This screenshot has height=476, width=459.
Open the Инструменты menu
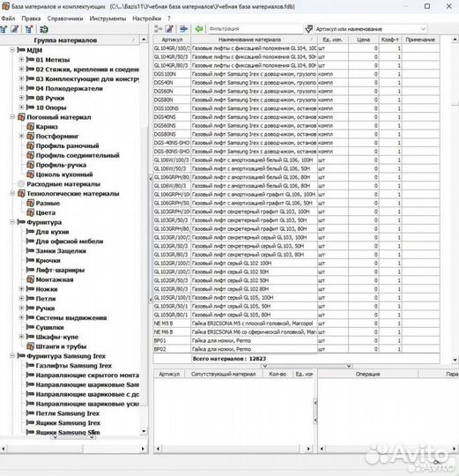[x=107, y=19]
